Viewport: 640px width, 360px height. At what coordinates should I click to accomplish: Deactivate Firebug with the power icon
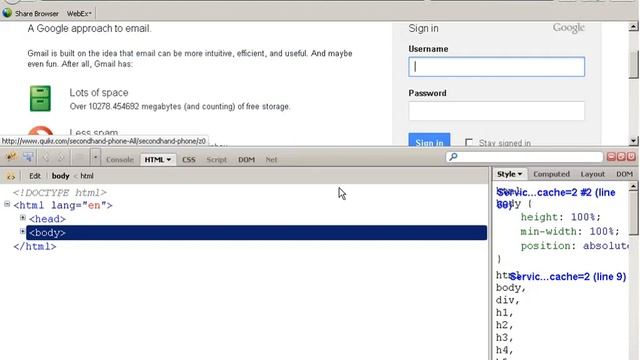pyautogui.click(x=631, y=157)
